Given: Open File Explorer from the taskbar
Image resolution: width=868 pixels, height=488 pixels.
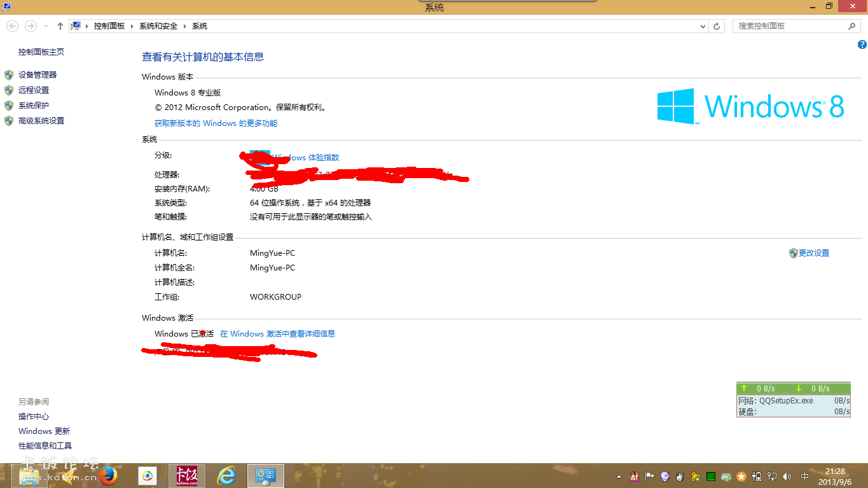Looking at the screenshot, I should [30, 476].
